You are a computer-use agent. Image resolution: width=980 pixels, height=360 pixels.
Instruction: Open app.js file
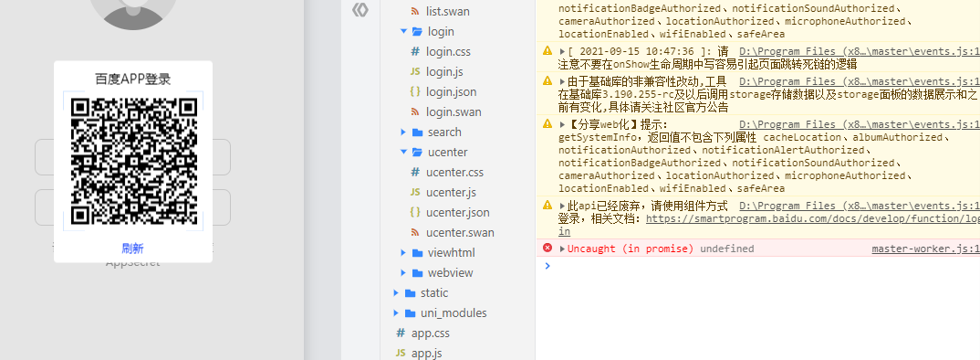[427, 353]
